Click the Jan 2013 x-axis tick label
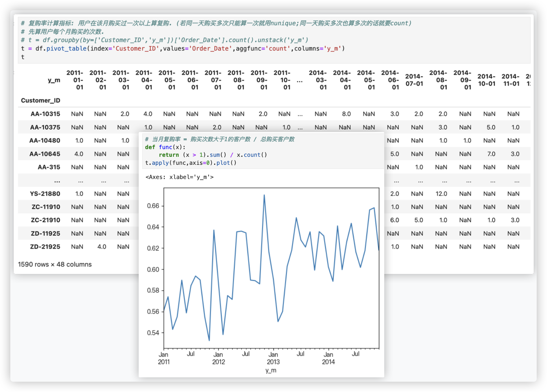Image resolution: width=547 pixels, height=392 pixels. [x=273, y=358]
